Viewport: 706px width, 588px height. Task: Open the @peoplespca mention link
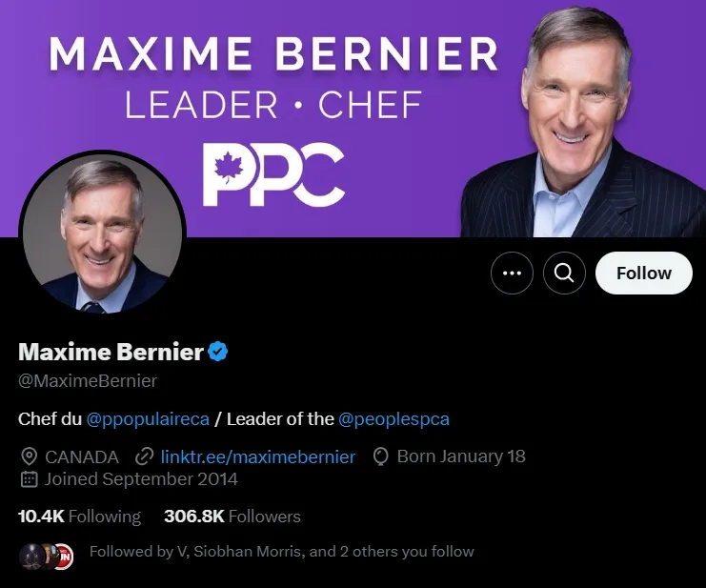click(393, 418)
